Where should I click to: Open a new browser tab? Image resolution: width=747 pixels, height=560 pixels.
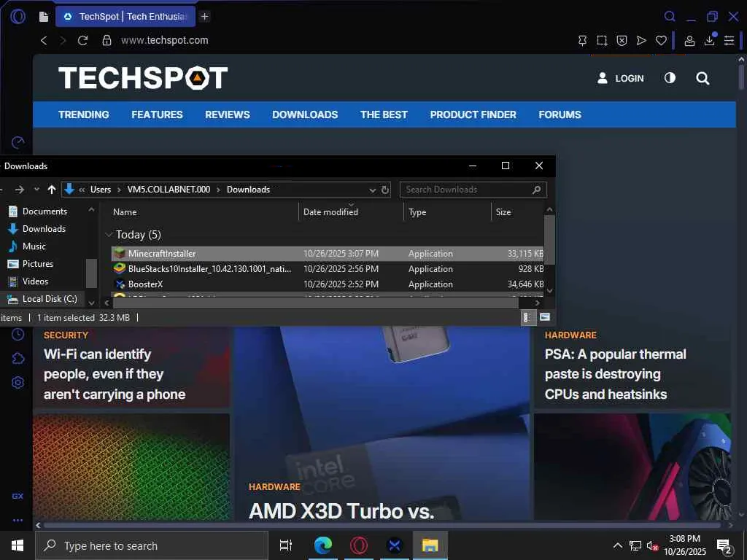(204, 17)
